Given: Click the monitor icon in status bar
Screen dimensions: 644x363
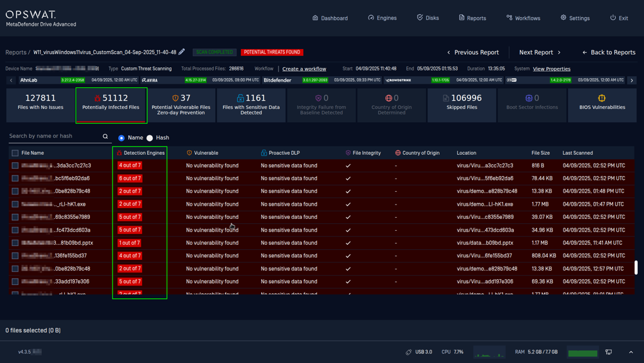Looking at the screenshot, I should point(609,352).
